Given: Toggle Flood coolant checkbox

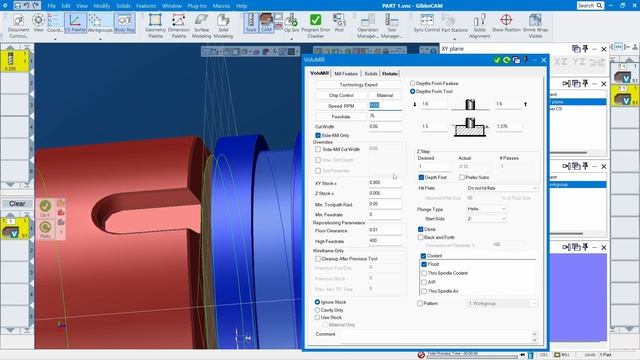Looking at the screenshot, I should click(424, 264).
